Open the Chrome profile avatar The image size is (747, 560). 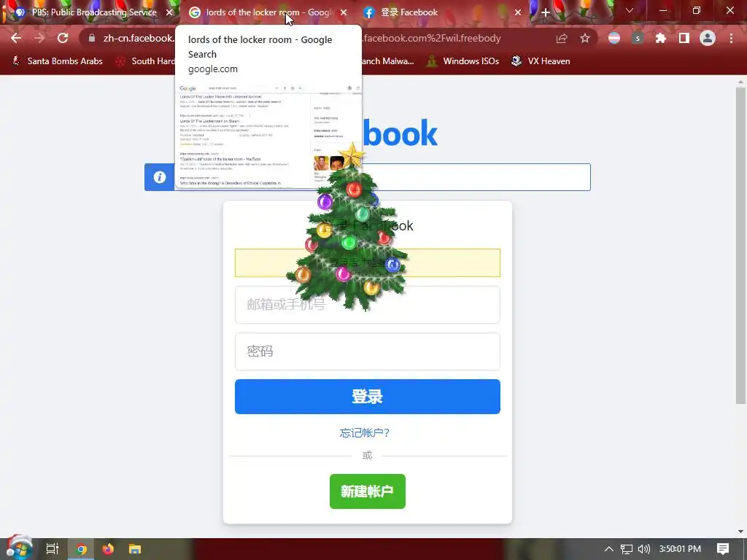coord(708,38)
